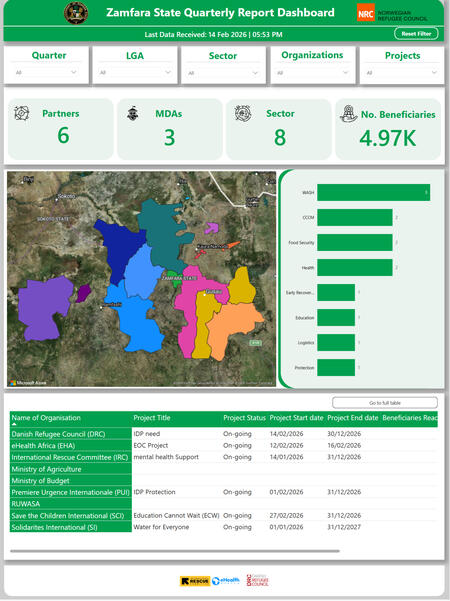The height and width of the screenshot is (601, 450).
Task: Click the Project Status column header
Action: tap(245, 418)
